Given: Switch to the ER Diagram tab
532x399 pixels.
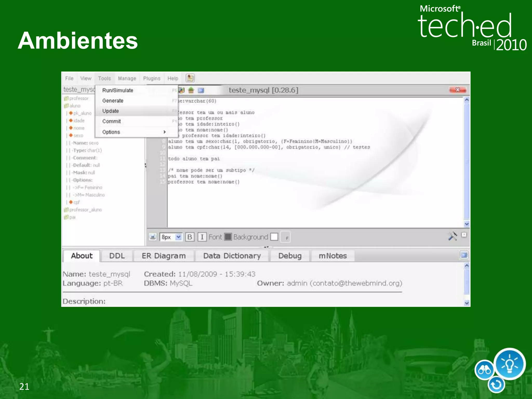Looking at the screenshot, I should [164, 256].
